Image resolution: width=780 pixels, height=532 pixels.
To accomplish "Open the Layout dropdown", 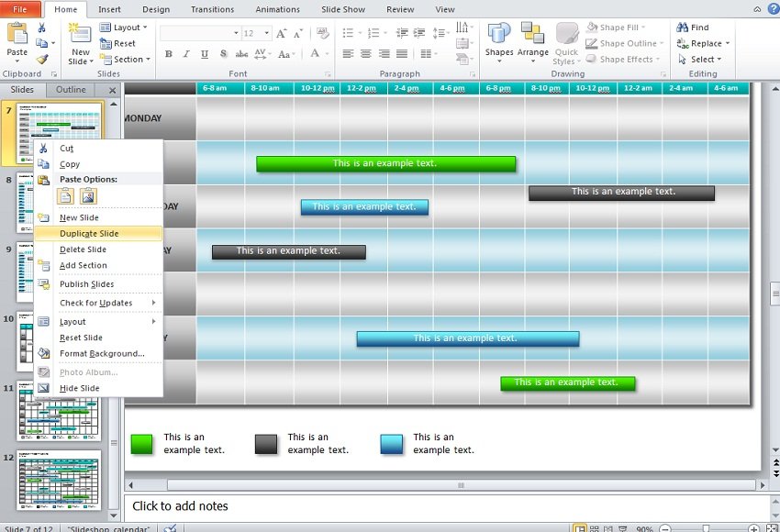I will coord(126,27).
